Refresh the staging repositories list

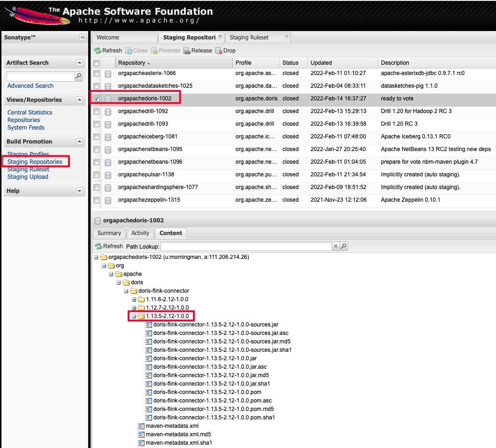pos(108,51)
